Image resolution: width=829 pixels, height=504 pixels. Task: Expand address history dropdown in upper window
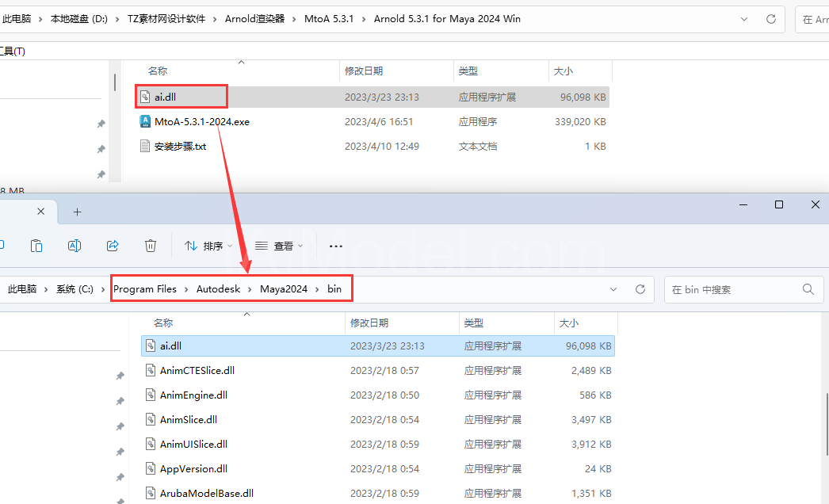[x=744, y=19]
